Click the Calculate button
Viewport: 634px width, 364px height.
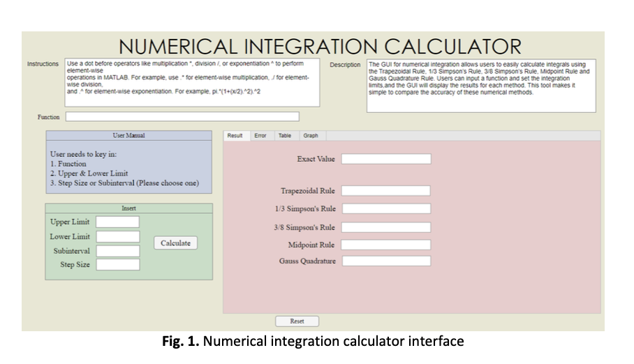(x=175, y=243)
